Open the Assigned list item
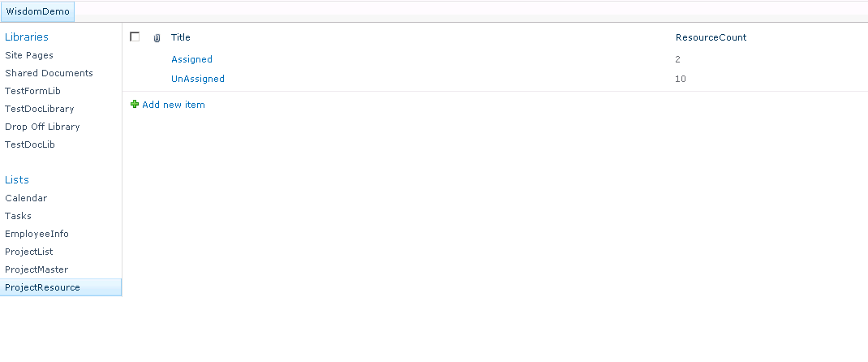 (x=191, y=59)
